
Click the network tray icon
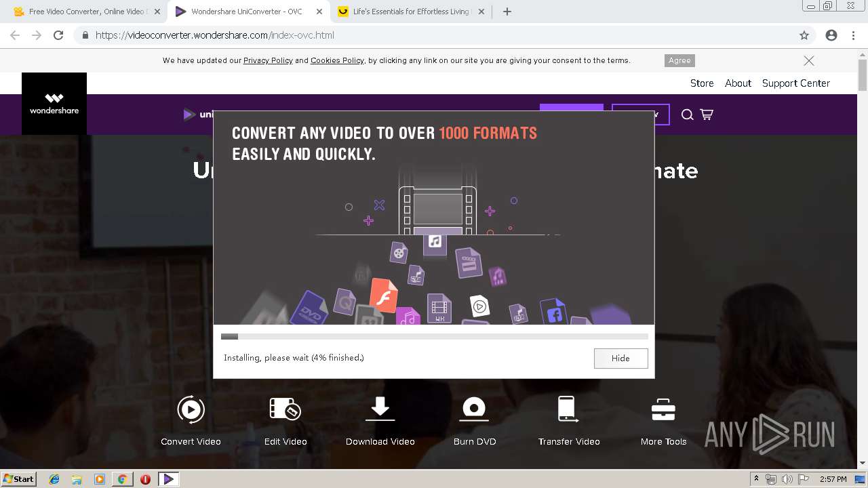pyautogui.click(x=771, y=479)
